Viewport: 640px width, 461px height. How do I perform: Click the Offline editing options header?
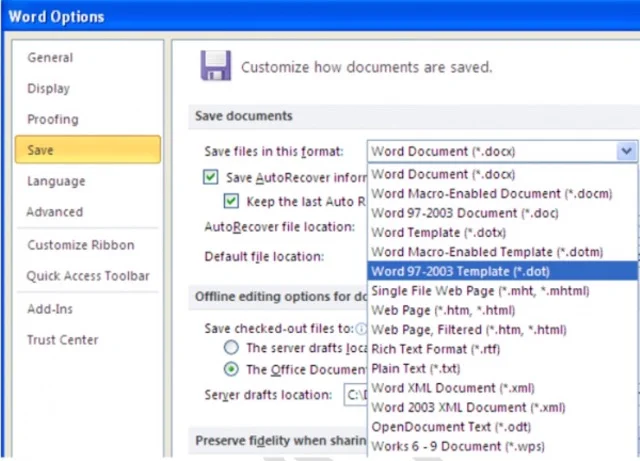click(x=281, y=296)
